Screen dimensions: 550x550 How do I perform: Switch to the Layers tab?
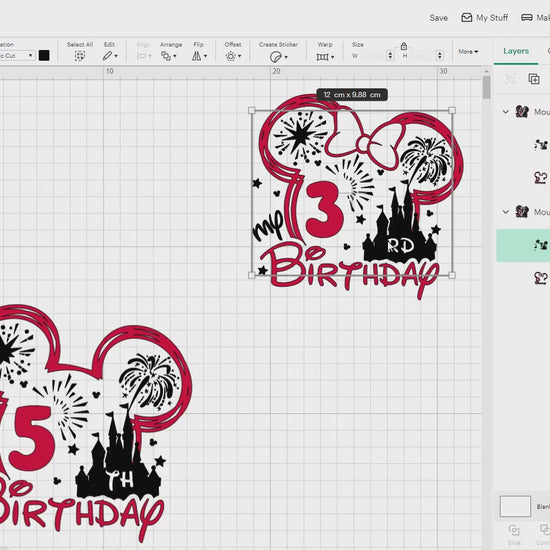click(x=516, y=51)
